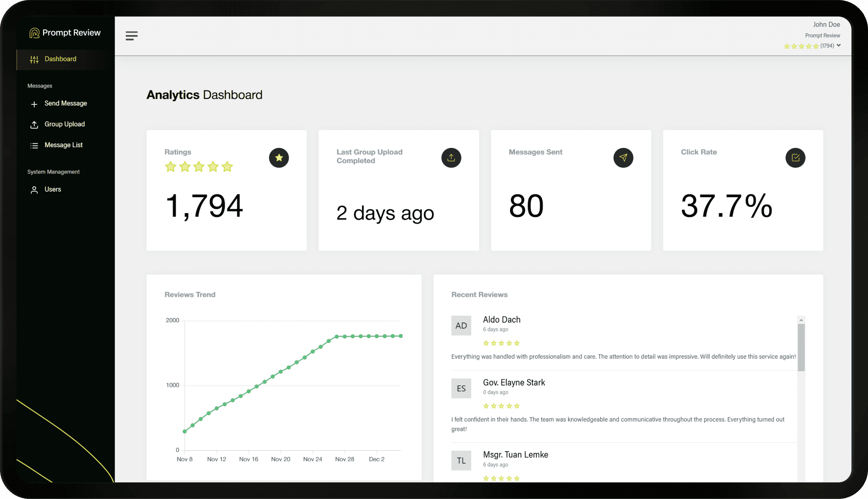Image resolution: width=868 pixels, height=499 pixels.
Task: Go to Group Upload page
Action: pyautogui.click(x=64, y=124)
